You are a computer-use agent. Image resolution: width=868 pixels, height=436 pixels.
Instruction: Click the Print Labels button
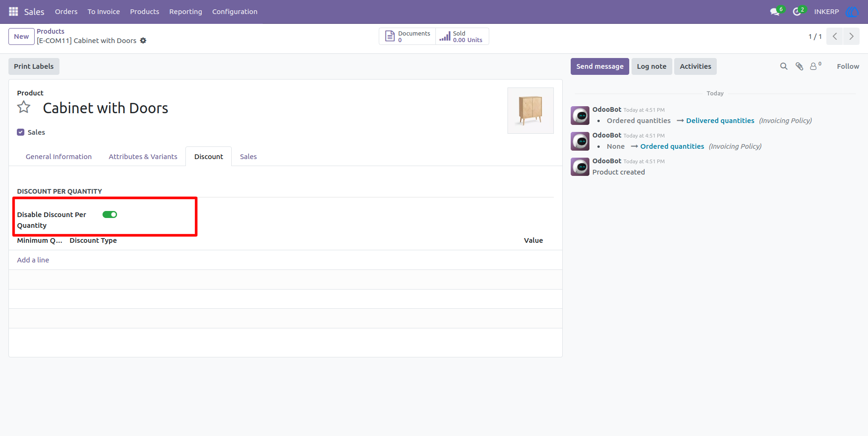[34, 66]
